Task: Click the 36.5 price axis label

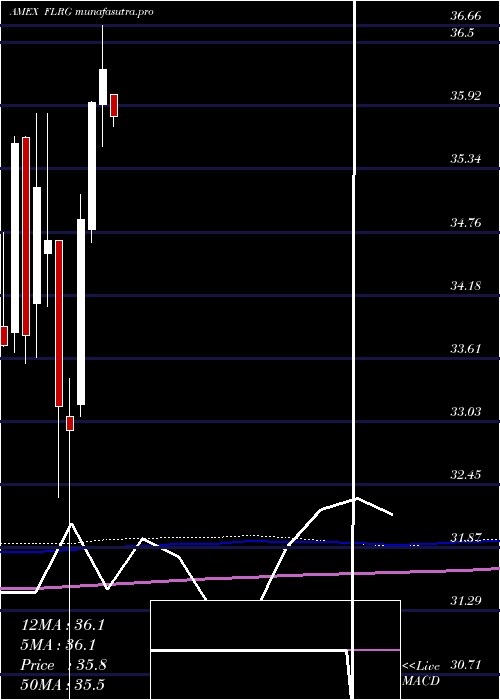Action: pos(462,33)
